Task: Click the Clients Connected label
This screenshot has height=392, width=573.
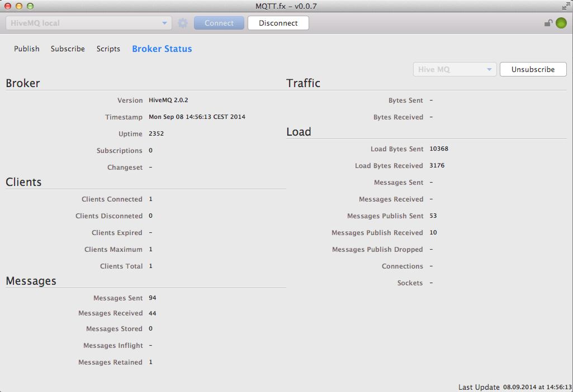Action: [x=112, y=199]
